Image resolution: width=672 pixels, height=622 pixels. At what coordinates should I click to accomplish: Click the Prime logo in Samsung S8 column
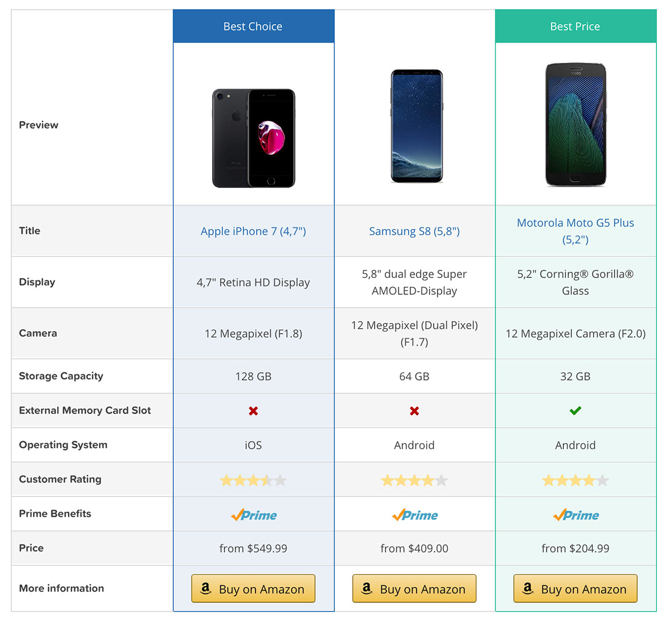click(x=415, y=515)
